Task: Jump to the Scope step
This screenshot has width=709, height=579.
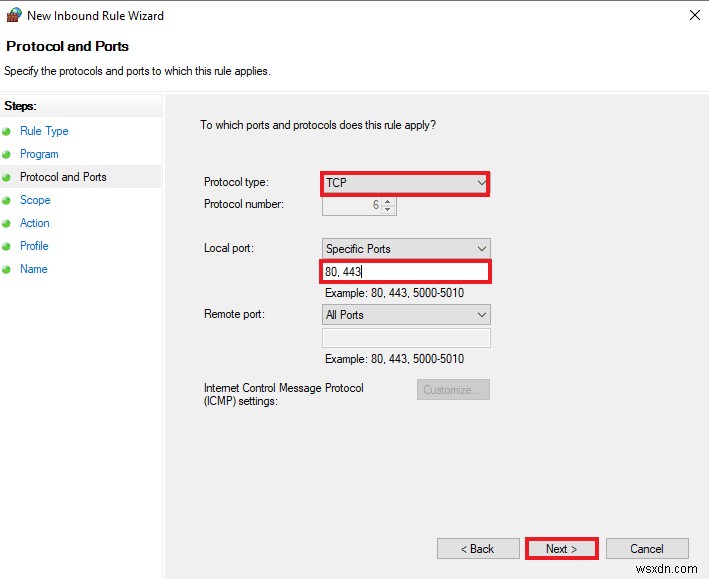Action: (x=35, y=199)
